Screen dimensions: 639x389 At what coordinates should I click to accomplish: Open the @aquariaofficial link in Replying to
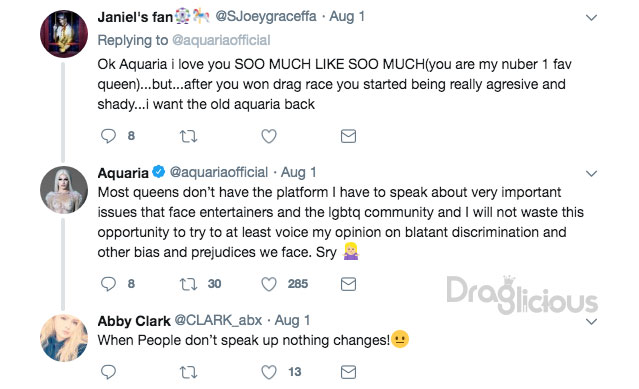click(221, 40)
